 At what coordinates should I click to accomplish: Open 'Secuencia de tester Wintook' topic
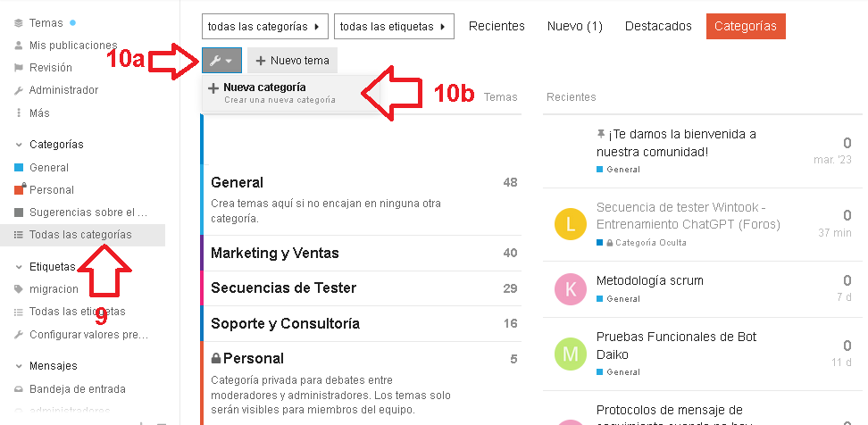tap(689, 216)
